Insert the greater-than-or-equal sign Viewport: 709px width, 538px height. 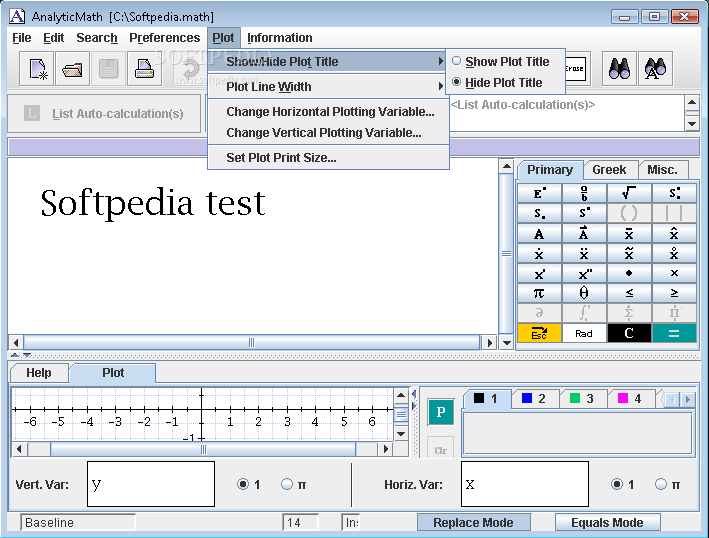tap(674, 293)
